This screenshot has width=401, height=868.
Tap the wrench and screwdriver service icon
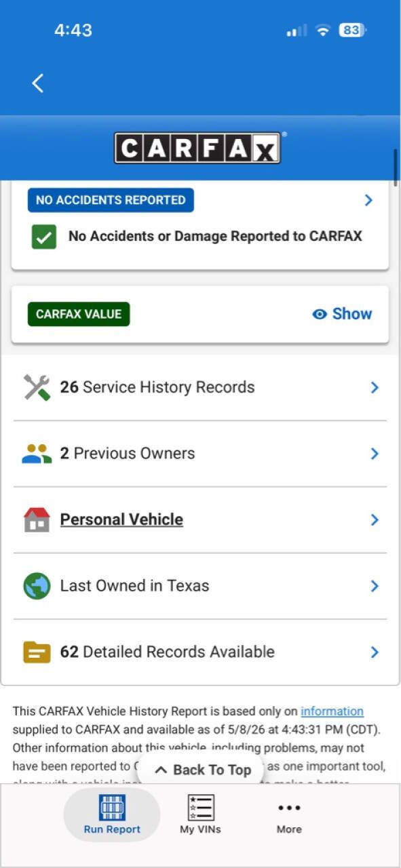37,387
